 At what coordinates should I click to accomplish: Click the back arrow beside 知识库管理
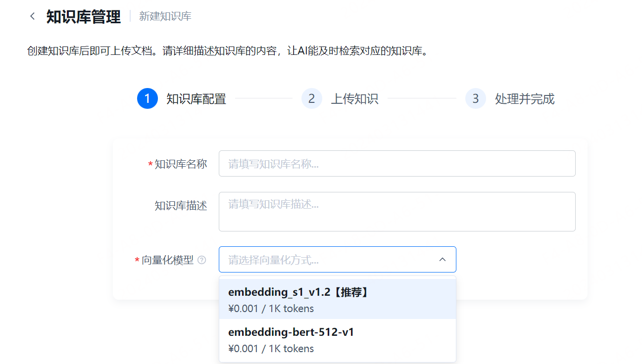tap(33, 16)
